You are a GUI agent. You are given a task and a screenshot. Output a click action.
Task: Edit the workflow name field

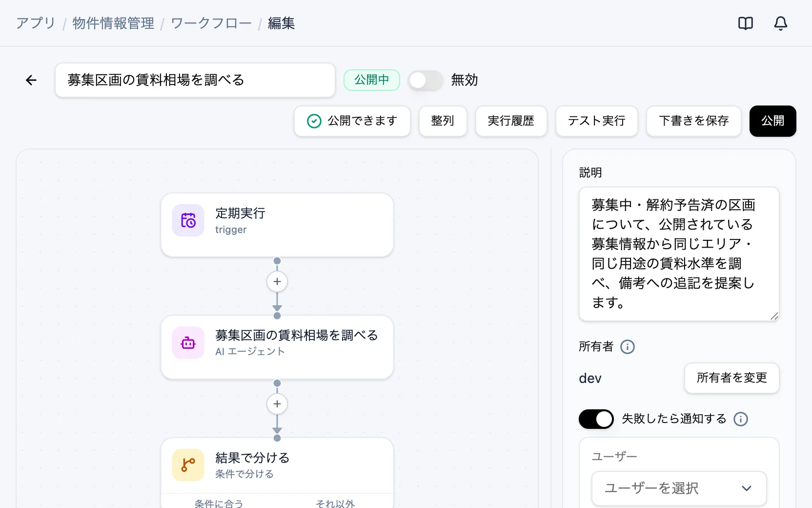coord(195,80)
